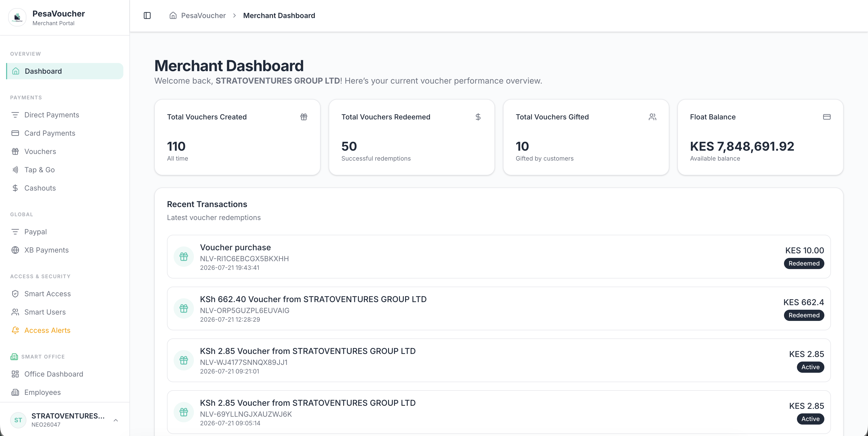Click the PesaVoucher breadcrumb link

203,15
